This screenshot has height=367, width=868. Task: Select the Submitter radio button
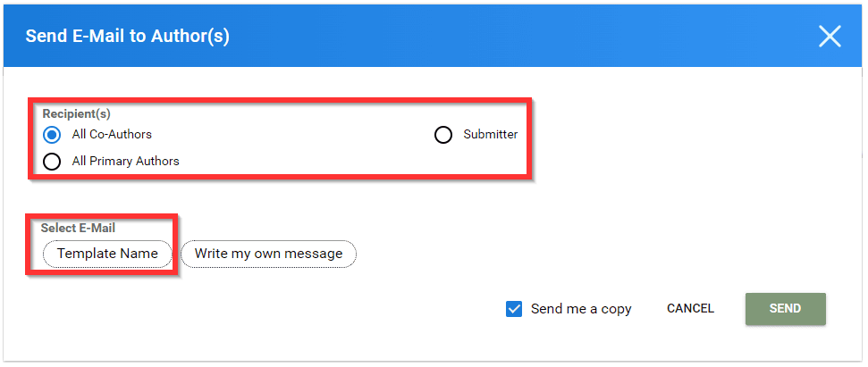[443, 134]
